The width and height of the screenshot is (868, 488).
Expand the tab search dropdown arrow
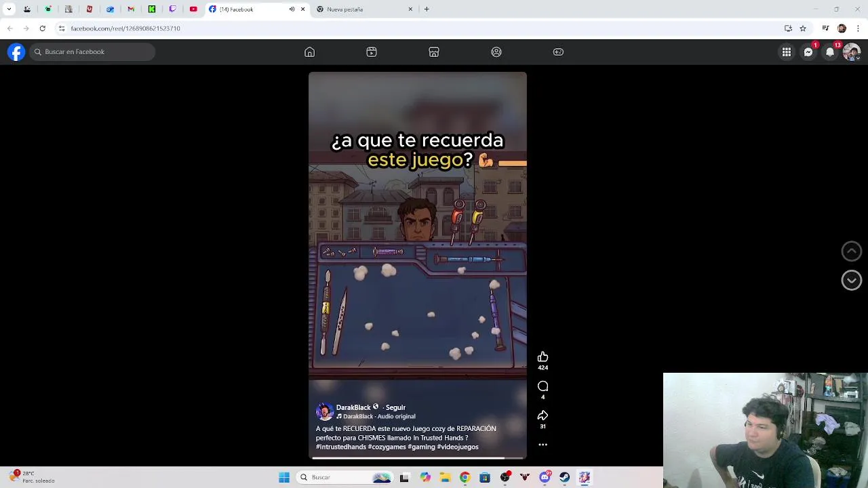9,9
